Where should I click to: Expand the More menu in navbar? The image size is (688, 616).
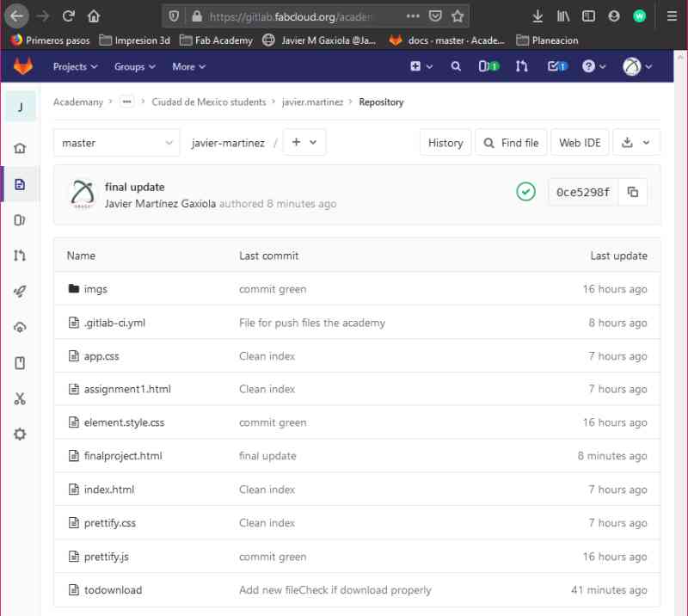188,67
